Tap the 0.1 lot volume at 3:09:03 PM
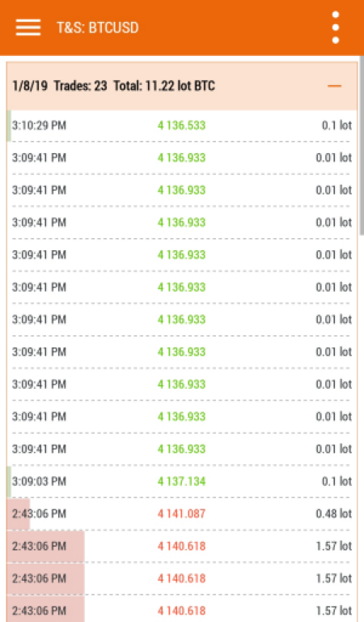 pos(336,481)
